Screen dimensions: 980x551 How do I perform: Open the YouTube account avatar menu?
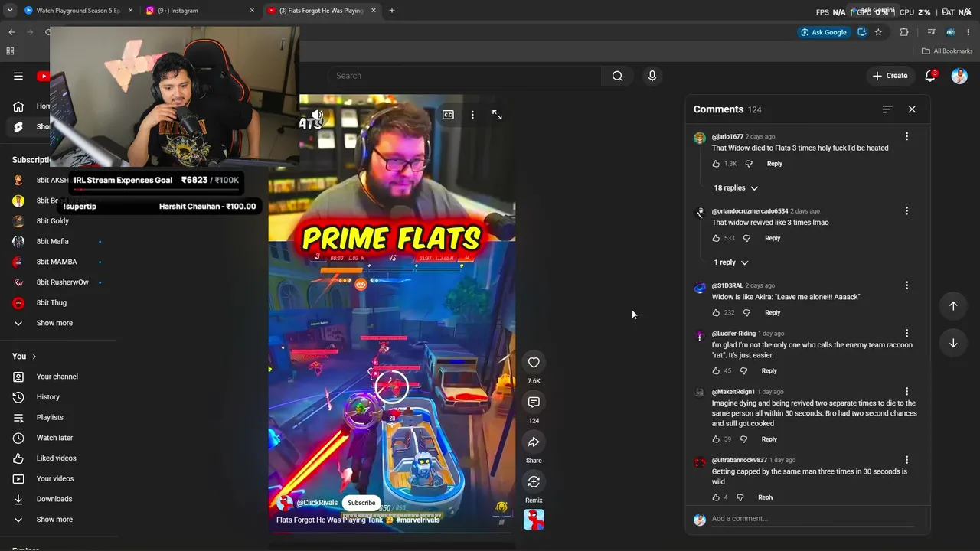click(x=959, y=76)
